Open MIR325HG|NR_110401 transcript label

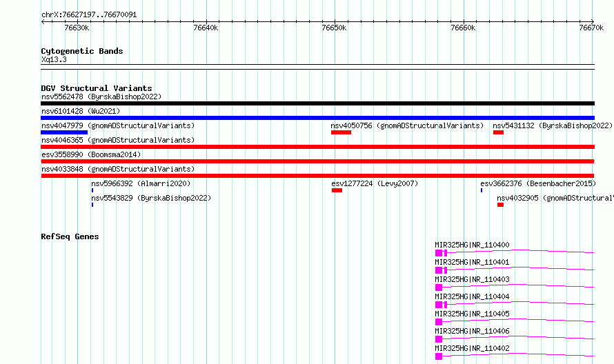(473, 262)
